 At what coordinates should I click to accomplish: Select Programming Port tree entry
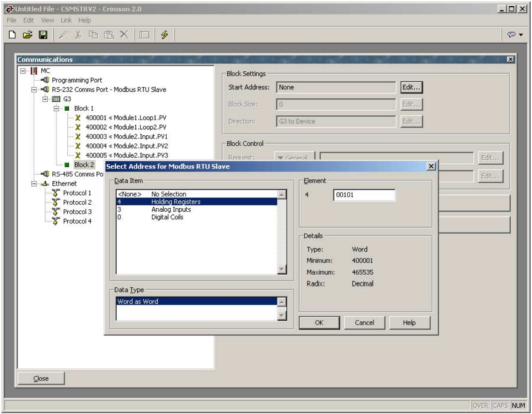(x=77, y=80)
